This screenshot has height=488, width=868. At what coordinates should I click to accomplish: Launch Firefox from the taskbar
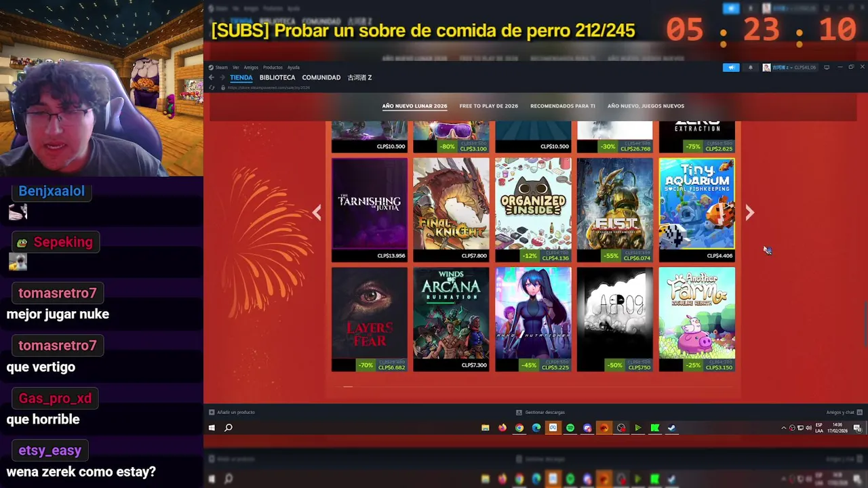502,428
